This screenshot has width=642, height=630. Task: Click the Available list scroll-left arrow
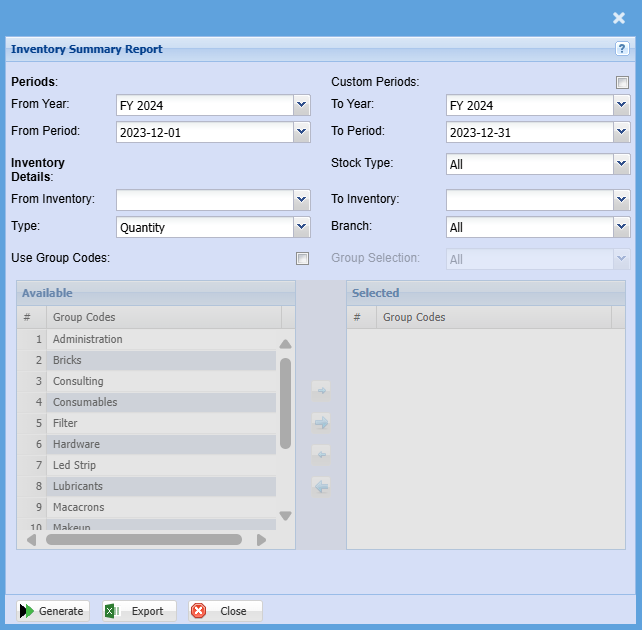[32, 540]
